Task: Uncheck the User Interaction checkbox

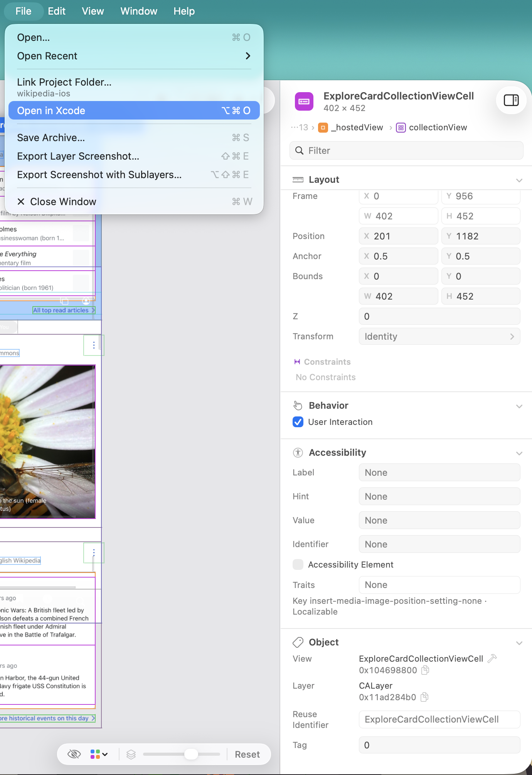Action: tap(298, 422)
